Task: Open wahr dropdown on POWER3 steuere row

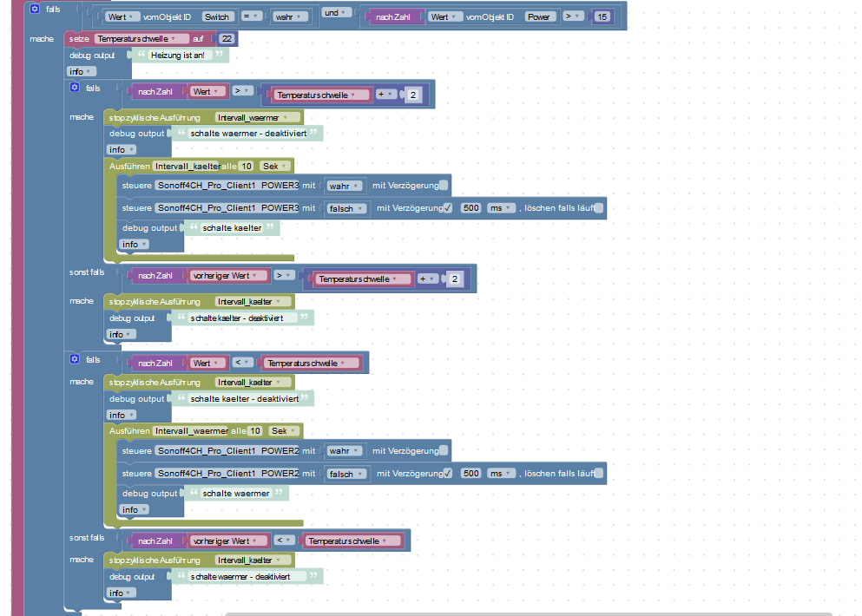Action: point(344,186)
